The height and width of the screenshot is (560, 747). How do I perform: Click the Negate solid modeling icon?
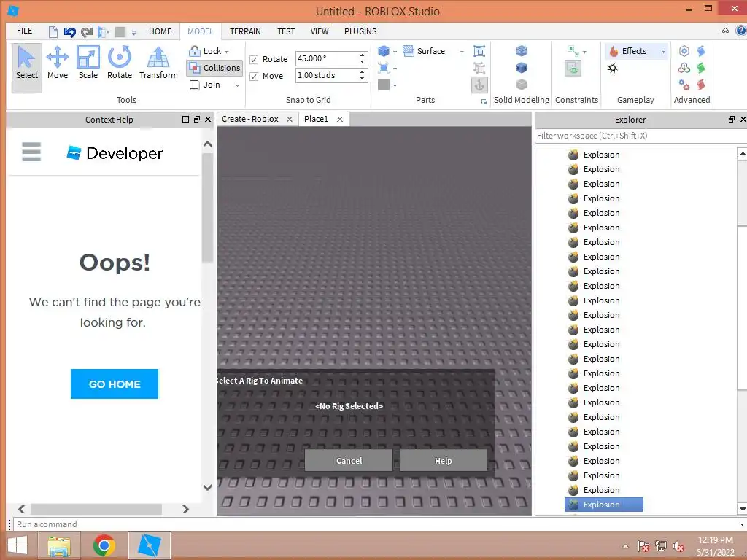(x=522, y=68)
